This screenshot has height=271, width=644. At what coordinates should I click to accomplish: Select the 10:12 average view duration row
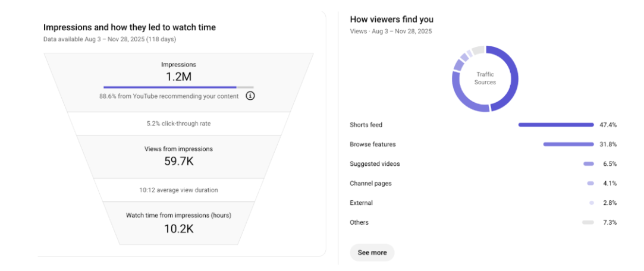(x=178, y=190)
